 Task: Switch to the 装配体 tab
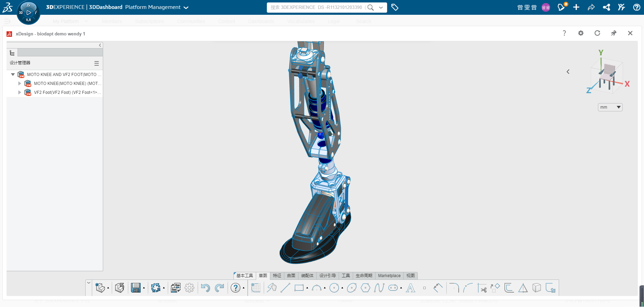pos(307,276)
